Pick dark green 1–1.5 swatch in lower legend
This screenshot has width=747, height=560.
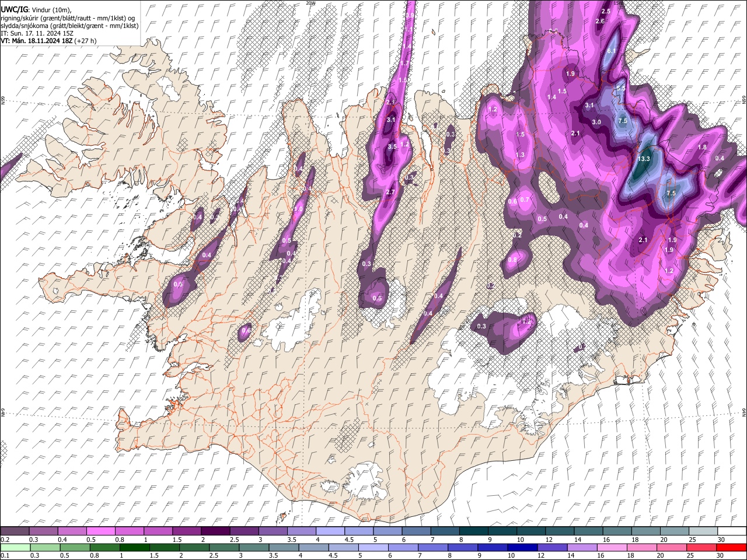[134, 547]
